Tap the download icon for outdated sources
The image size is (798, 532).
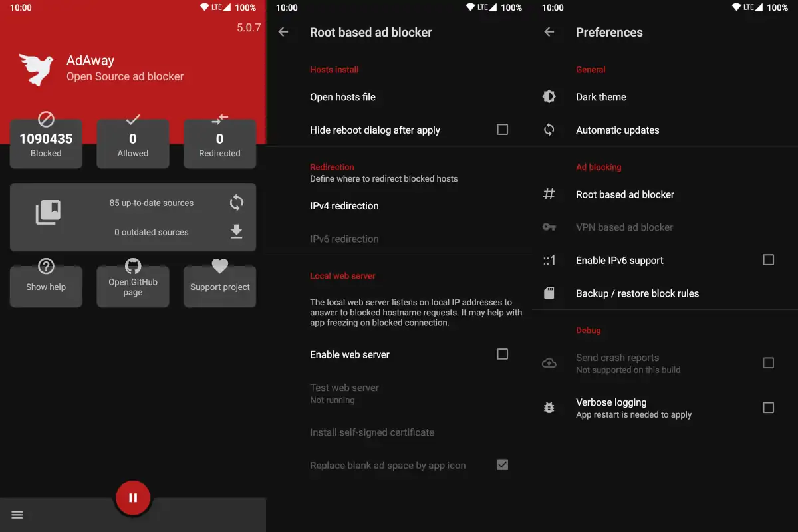(236, 231)
